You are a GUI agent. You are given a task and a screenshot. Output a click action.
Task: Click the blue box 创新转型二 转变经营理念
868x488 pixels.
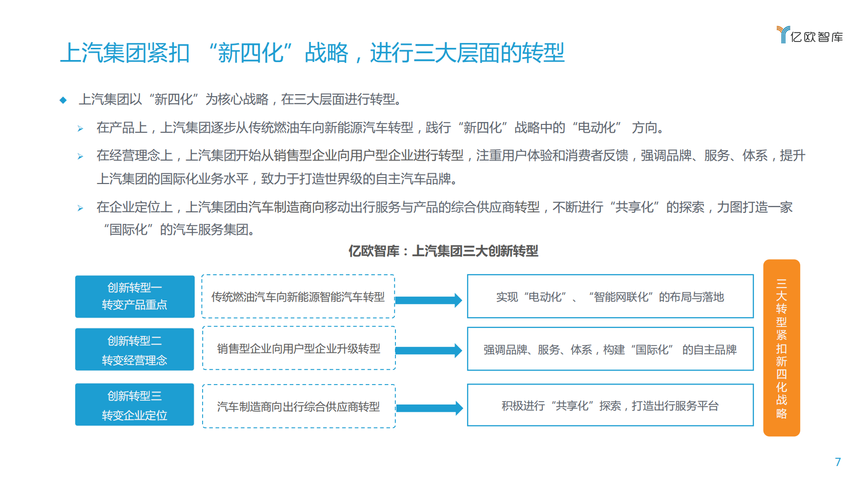(x=135, y=349)
